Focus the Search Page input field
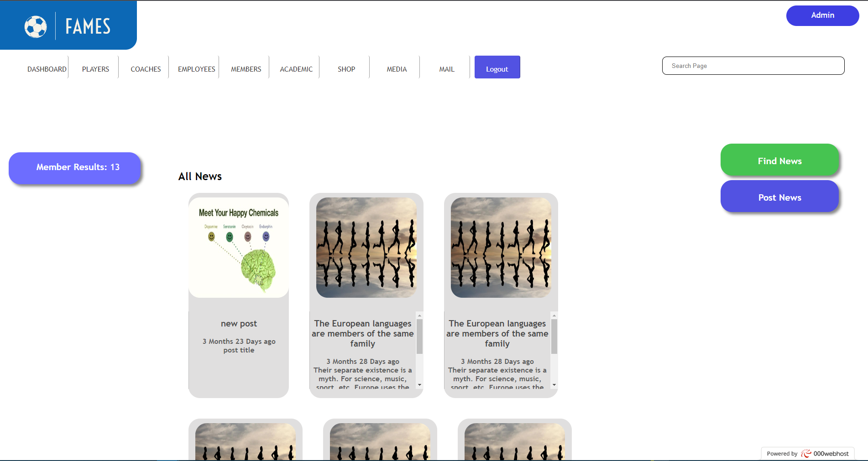 point(753,66)
